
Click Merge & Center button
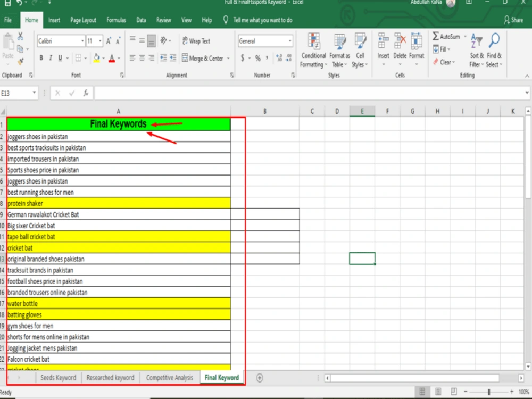[x=203, y=58]
